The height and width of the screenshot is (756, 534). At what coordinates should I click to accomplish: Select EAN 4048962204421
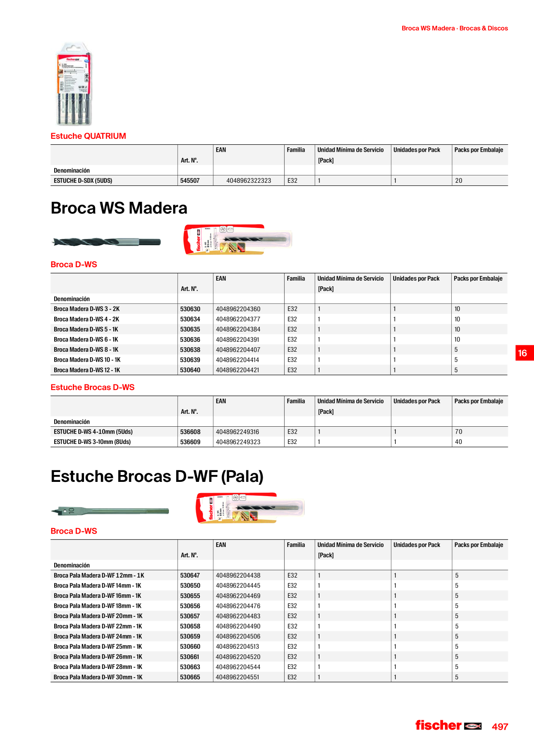click(x=238, y=370)
